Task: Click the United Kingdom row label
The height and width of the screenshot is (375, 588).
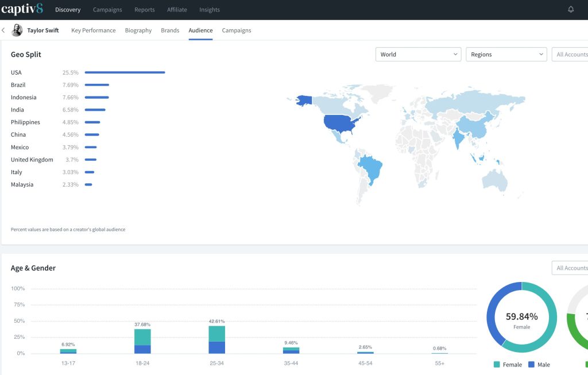Action: coord(32,160)
